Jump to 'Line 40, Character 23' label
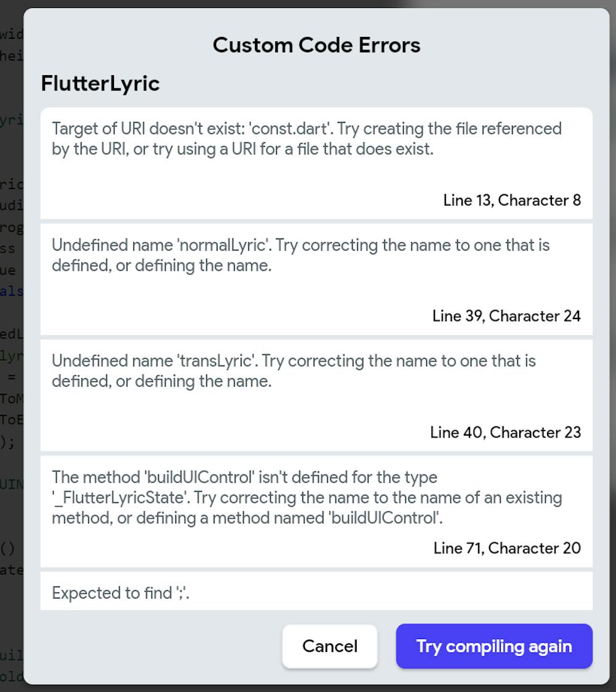This screenshot has height=692, width=616. tap(505, 433)
